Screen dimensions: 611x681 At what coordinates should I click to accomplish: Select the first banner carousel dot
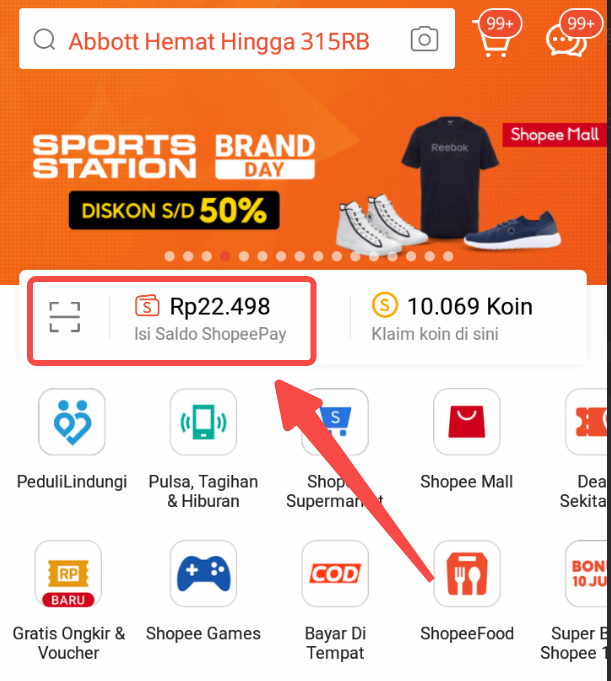point(170,256)
